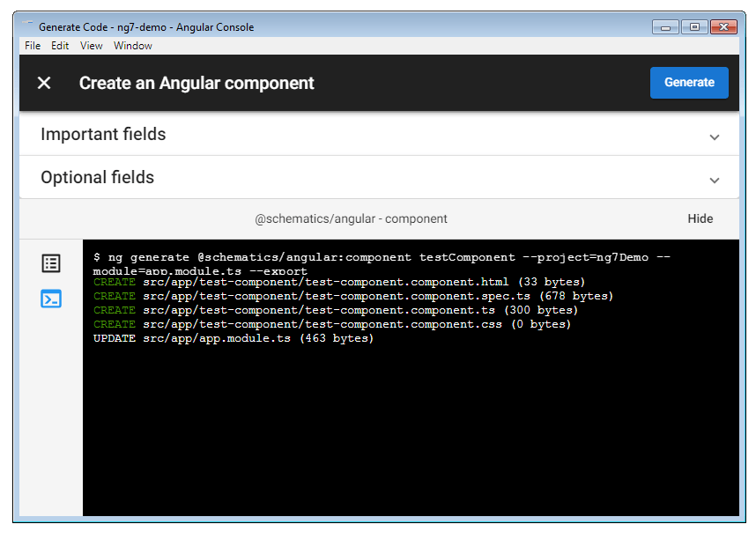756x539 pixels.
Task: Minimize the Angular Console window
Action: pyautogui.click(x=664, y=26)
